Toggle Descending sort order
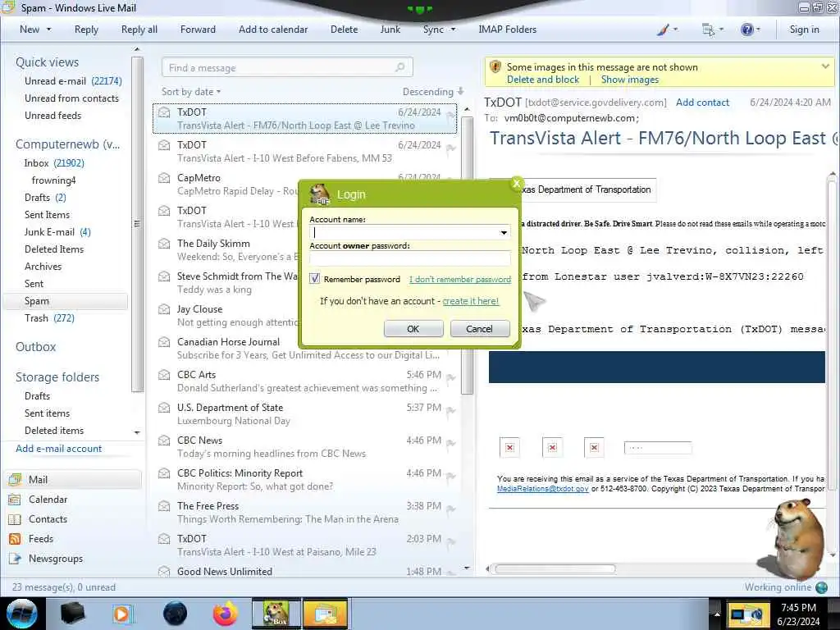This screenshot has height=630, width=840. pyautogui.click(x=433, y=92)
